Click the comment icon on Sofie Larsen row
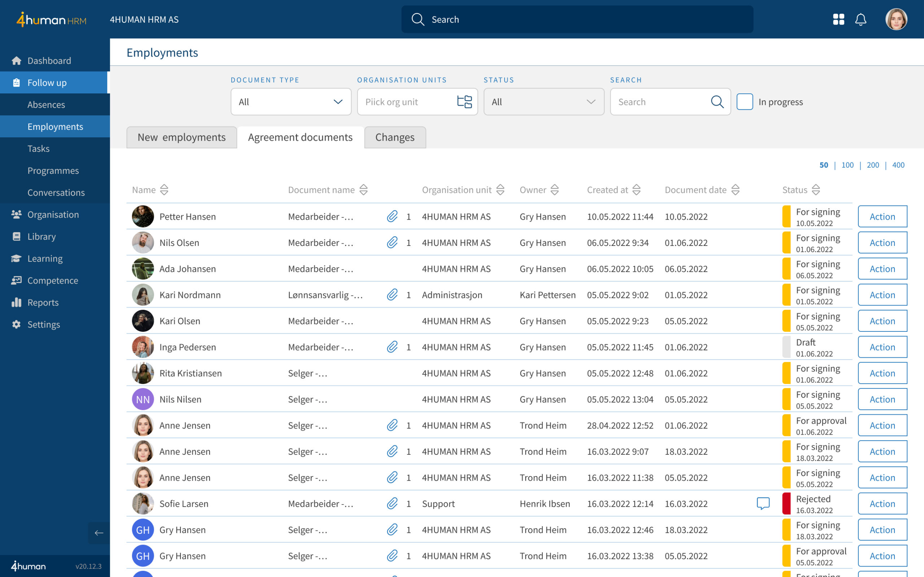This screenshot has height=577, width=924. (x=763, y=503)
